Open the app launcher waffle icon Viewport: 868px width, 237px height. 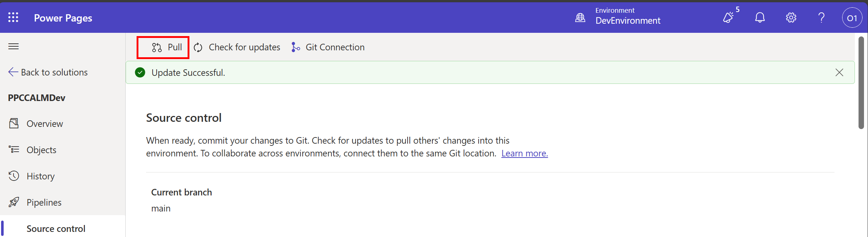pyautogui.click(x=13, y=18)
